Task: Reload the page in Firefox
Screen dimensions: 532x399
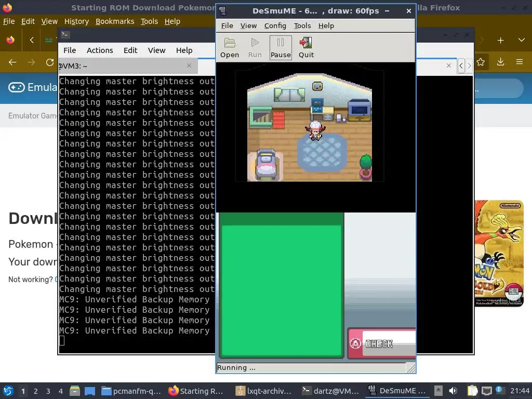Action: [50, 62]
